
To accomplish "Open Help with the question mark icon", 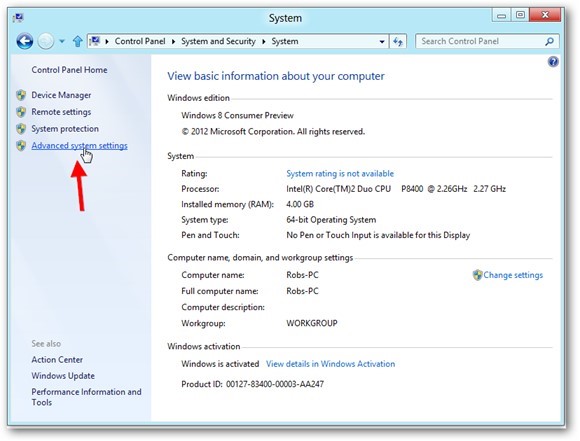I will point(553,61).
